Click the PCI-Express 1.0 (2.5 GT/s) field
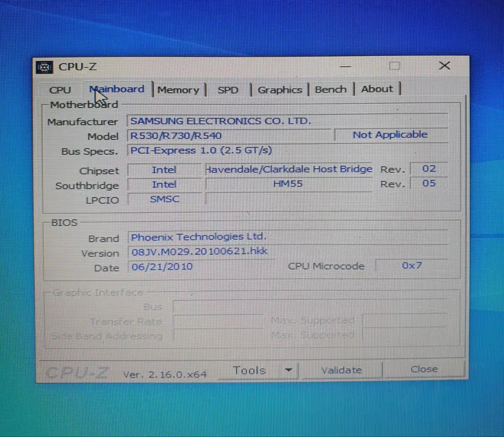Screen dimensions: 504x437 tap(287, 150)
